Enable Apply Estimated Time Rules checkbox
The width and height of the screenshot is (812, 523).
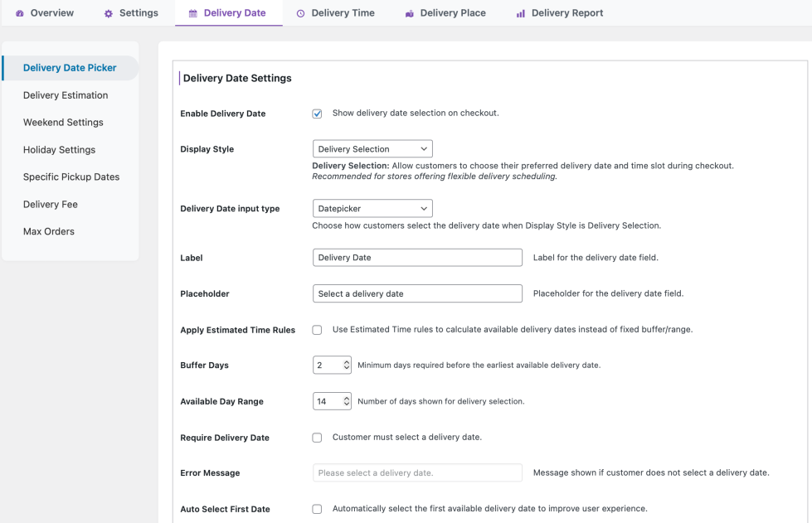point(317,330)
